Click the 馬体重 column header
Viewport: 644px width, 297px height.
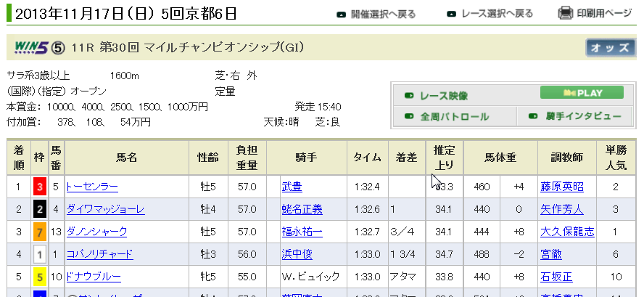click(x=500, y=158)
